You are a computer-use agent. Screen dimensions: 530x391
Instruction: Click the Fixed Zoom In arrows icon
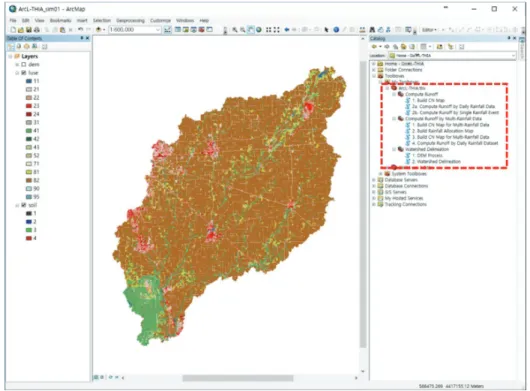[x=269, y=30]
